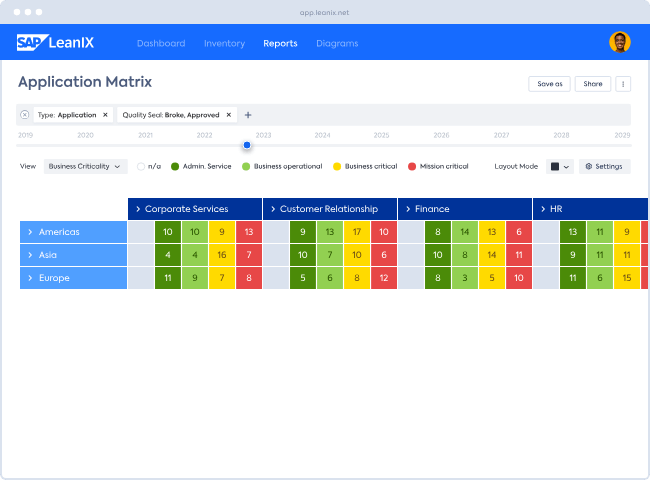Remove the Type: Application filter
Viewport: 650px width, 480px height.
(x=105, y=115)
